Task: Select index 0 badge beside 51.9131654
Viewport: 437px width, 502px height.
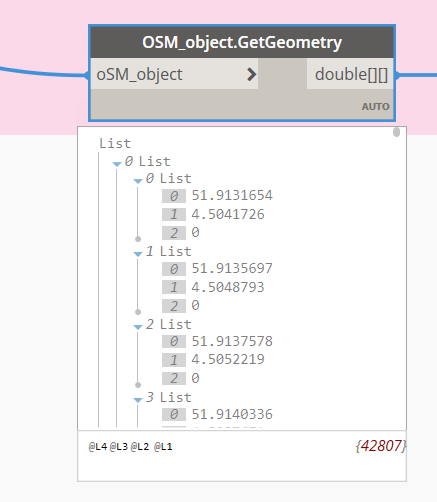Action: 174,196
